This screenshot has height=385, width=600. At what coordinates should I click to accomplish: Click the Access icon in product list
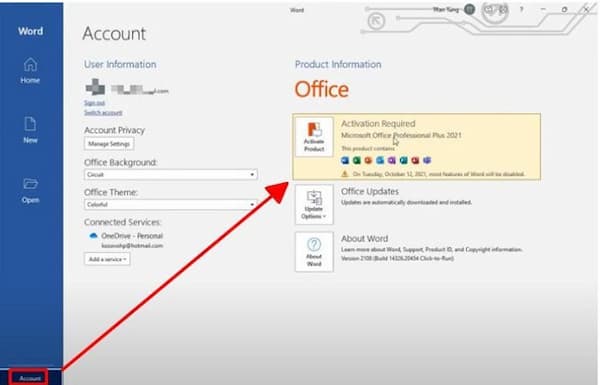pyautogui.click(x=415, y=160)
